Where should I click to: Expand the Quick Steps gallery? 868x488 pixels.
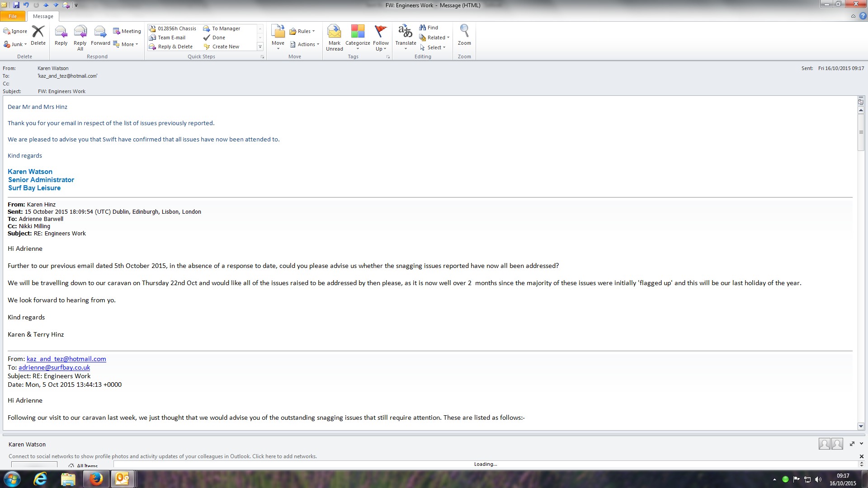click(x=260, y=47)
